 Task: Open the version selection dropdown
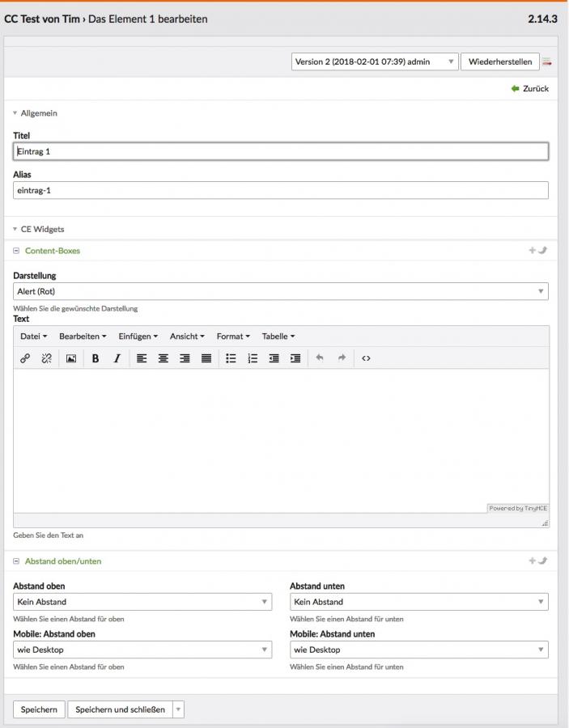[x=375, y=61]
